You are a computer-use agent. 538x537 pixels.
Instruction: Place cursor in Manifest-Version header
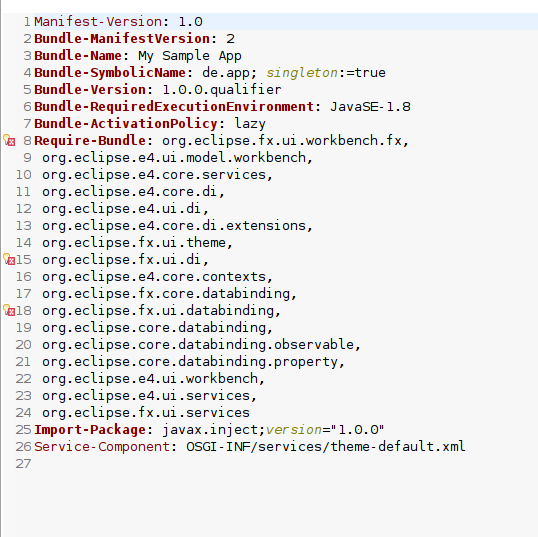pyautogui.click(x=98, y=22)
